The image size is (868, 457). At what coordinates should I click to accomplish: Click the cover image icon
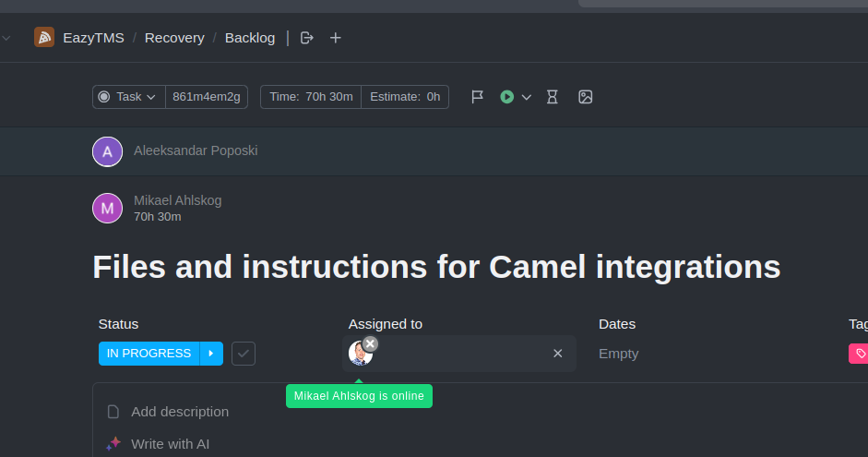pyautogui.click(x=585, y=97)
